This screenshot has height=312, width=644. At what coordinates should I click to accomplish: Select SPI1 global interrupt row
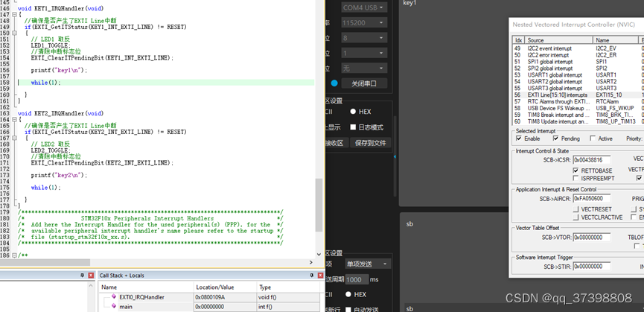[x=578, y=62]
